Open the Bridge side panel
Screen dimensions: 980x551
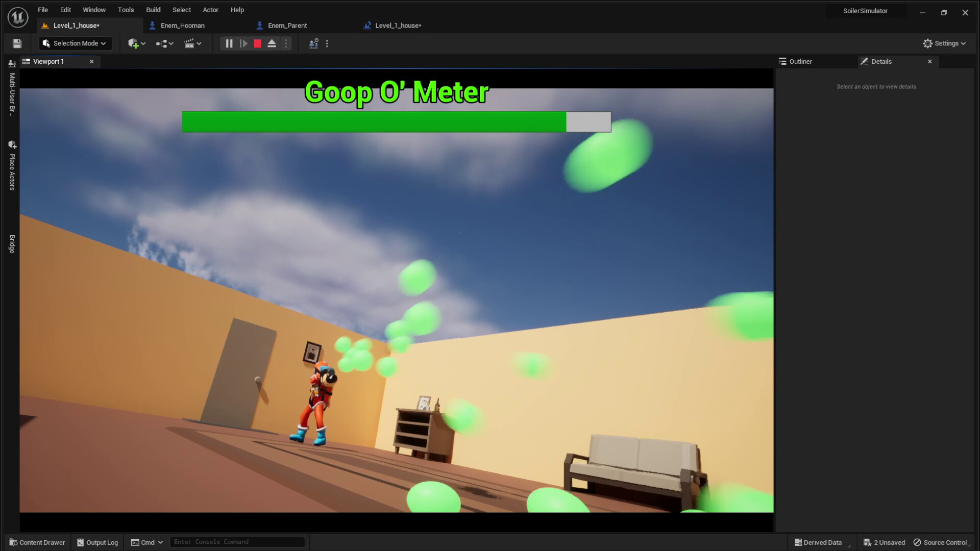pyautogui.click(x=11, y=243)
